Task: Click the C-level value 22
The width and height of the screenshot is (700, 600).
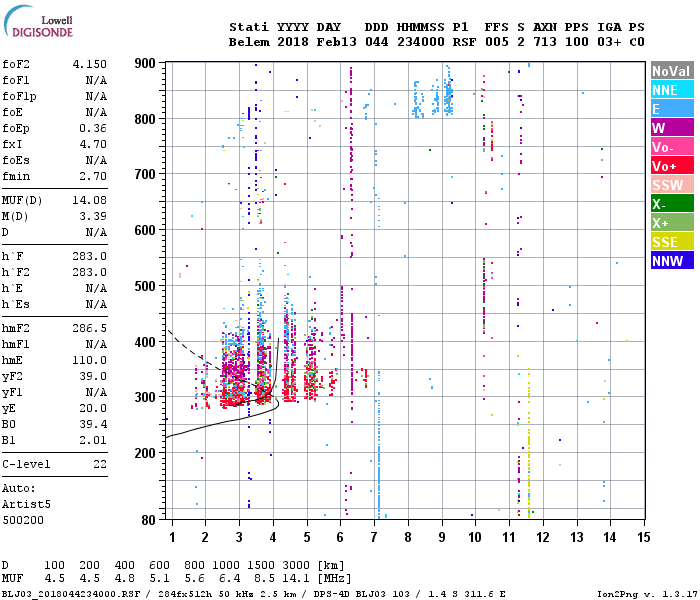Action: (x=100, y=464)
